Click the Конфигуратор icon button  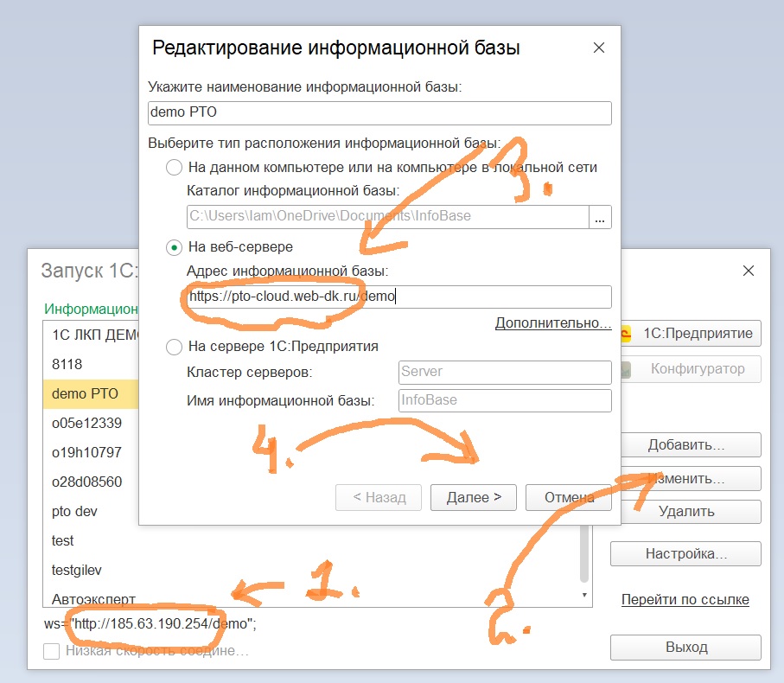(691, 369)
